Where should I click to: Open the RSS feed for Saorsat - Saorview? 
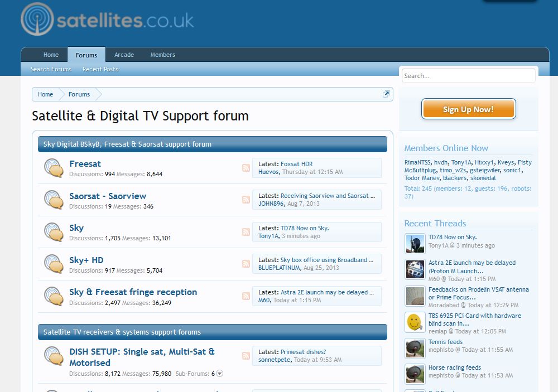[x=246, y=200]
